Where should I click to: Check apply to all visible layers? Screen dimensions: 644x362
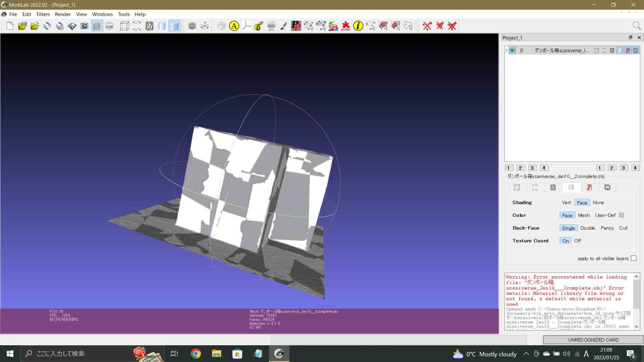[x=634, y=259]
